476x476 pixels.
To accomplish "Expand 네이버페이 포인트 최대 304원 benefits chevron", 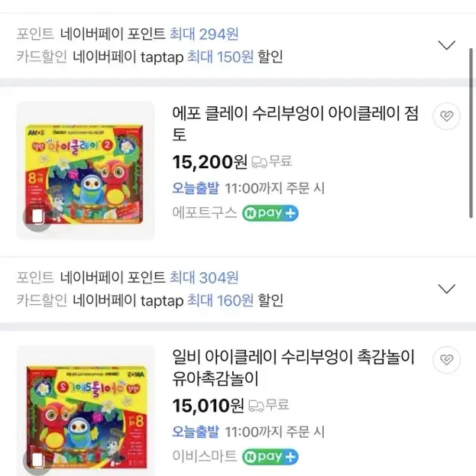I will click(446, 289).
